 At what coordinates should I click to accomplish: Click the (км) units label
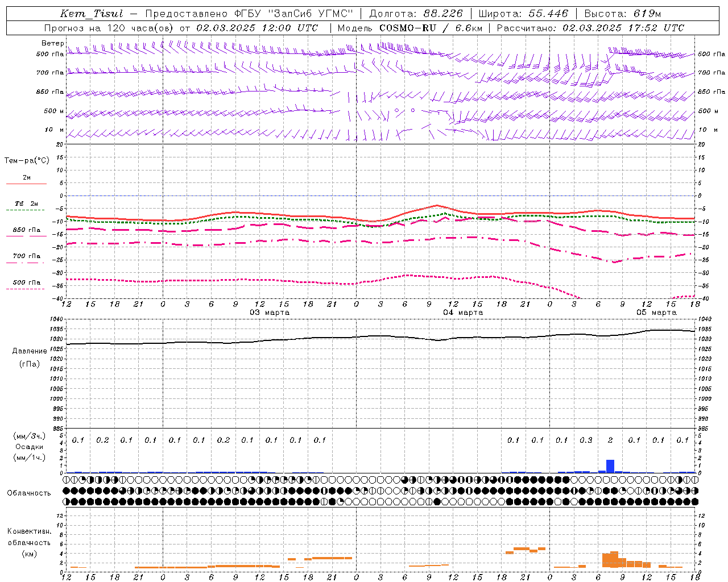pyautogui.click(x=29, y=553)
